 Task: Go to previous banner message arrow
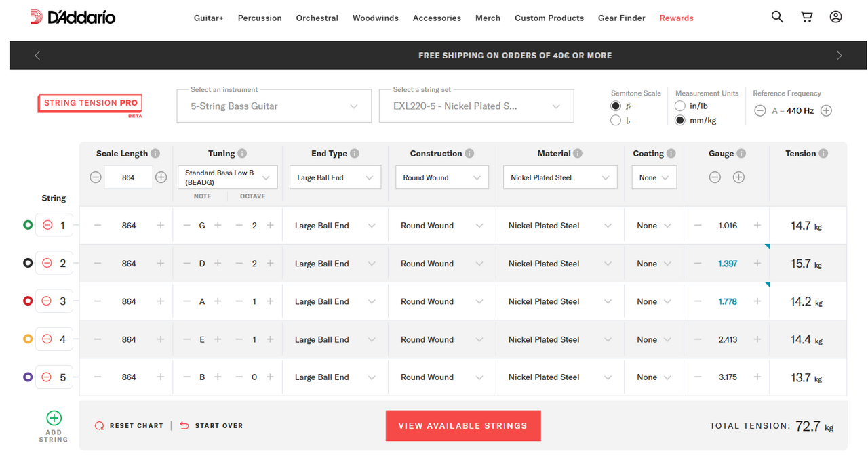(37, 56)
